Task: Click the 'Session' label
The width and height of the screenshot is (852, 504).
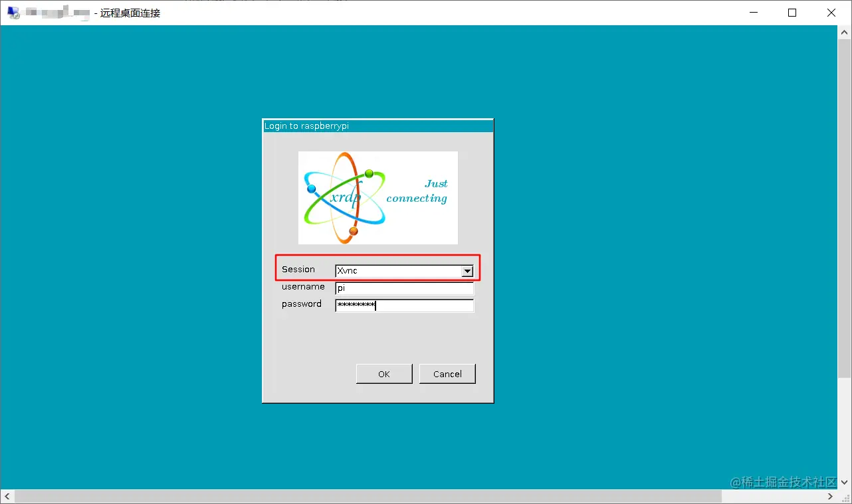Action: point(298,269)
